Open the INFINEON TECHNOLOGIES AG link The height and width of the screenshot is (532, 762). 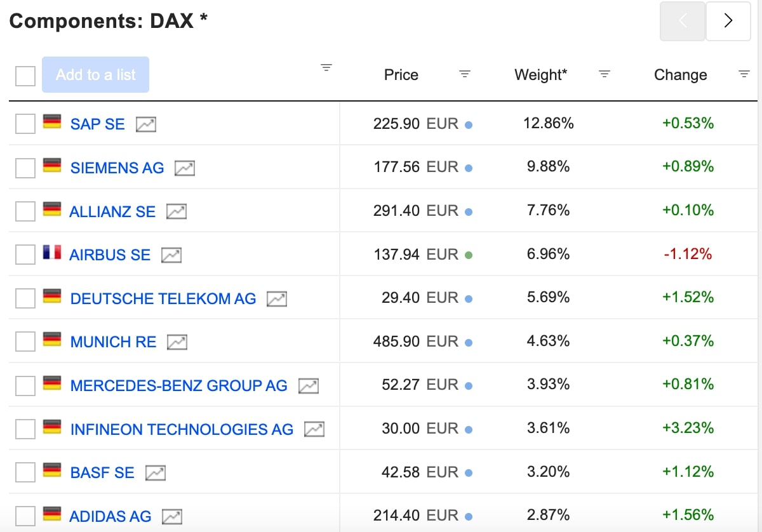coord(182,429)
